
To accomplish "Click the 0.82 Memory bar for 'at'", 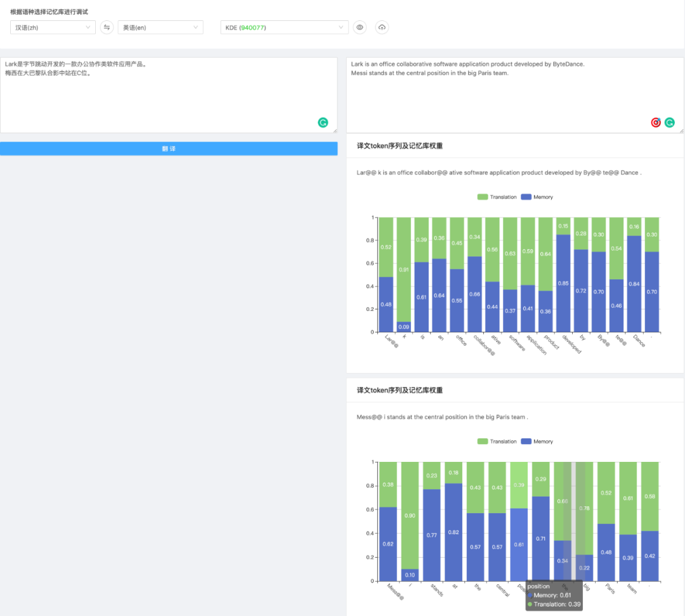I will [453, 532].
